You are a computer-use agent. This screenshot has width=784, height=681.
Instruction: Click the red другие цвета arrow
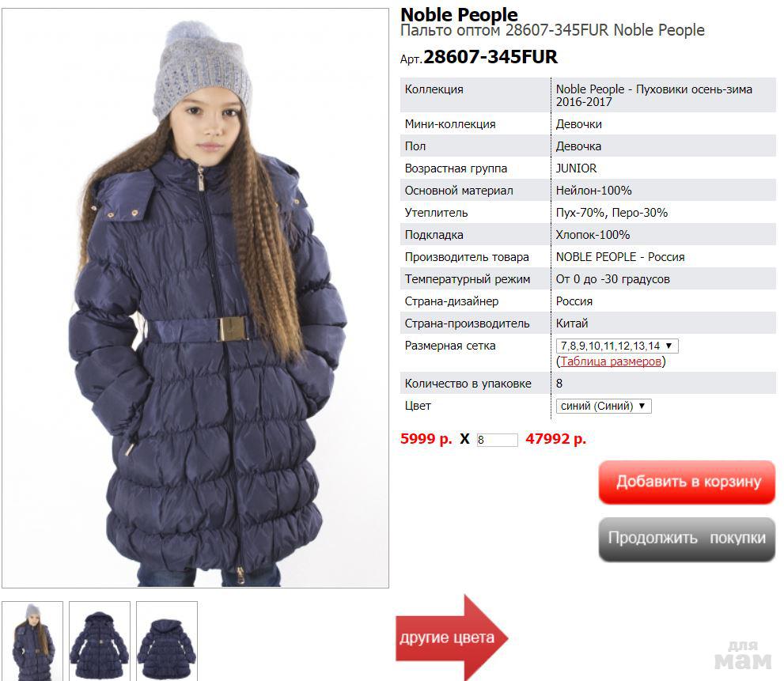(x=452, y=637)
